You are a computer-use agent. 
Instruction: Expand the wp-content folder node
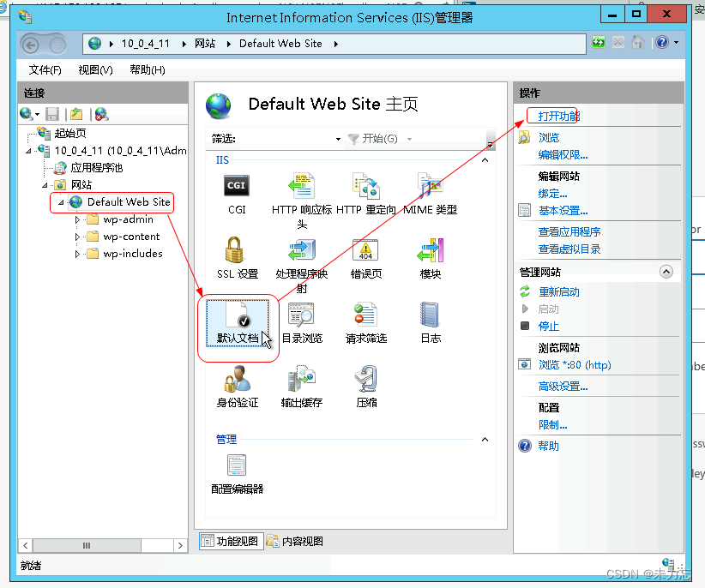point(77,237)
